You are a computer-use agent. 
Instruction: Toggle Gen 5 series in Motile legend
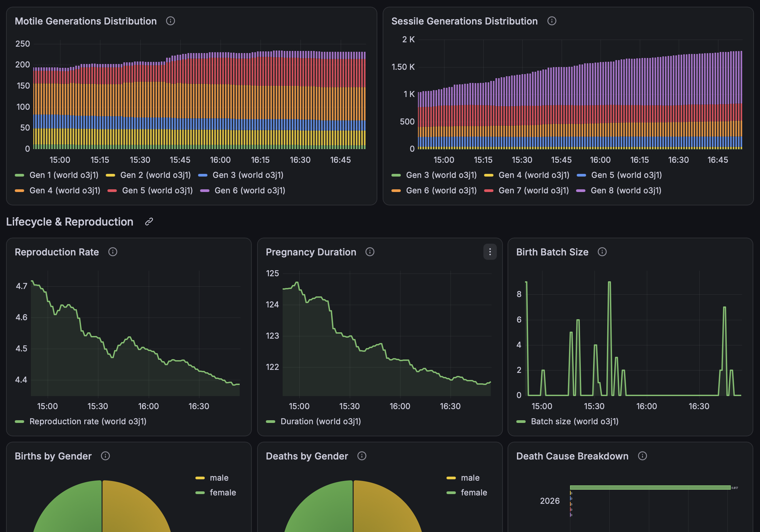157,191
